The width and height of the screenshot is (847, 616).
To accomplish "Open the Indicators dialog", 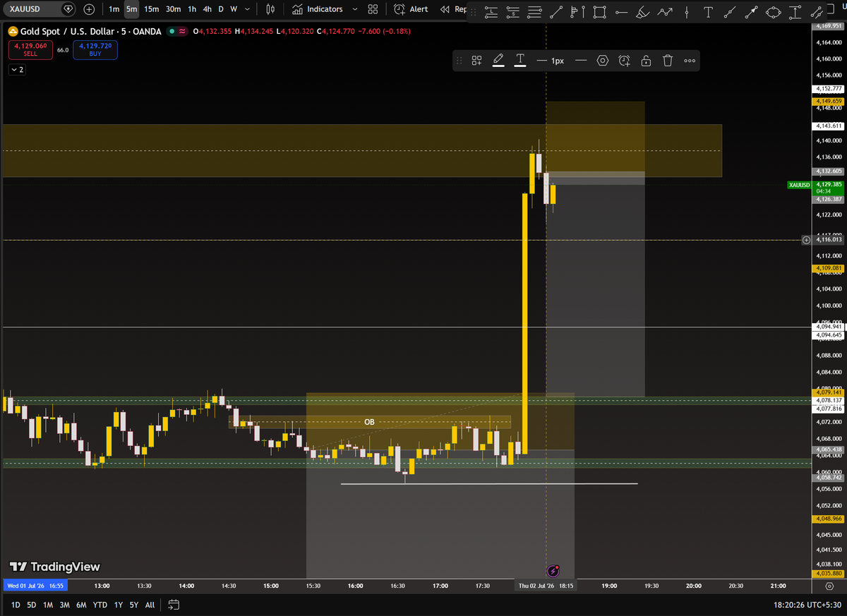I will click(318, 9).
